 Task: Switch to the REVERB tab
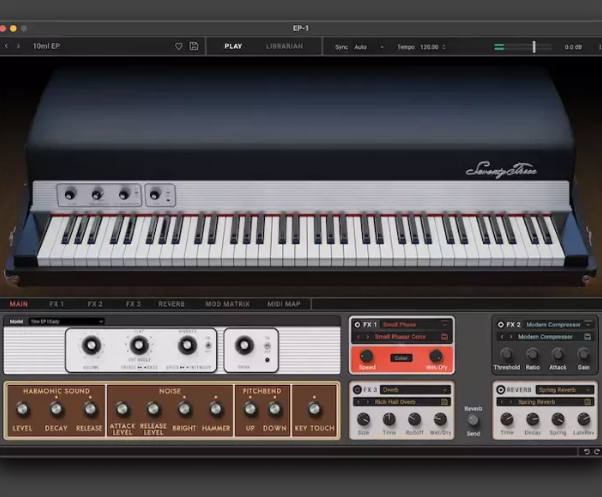[171, 304]
